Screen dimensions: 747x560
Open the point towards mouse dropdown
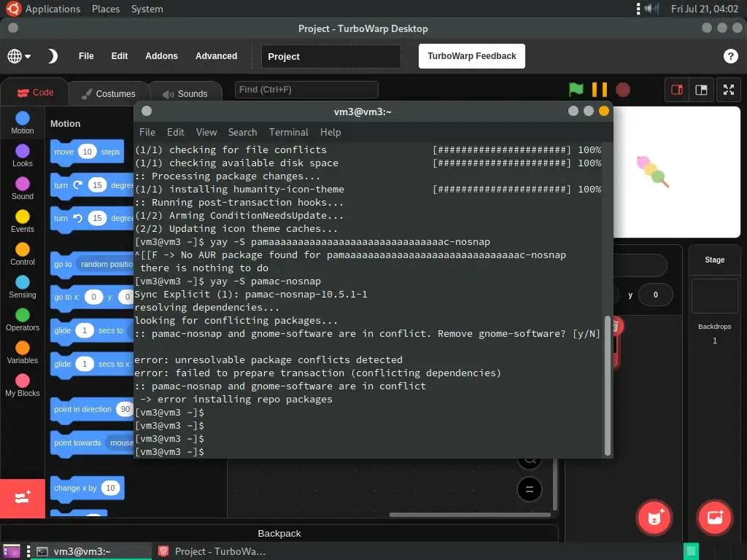tap(120, 443)
